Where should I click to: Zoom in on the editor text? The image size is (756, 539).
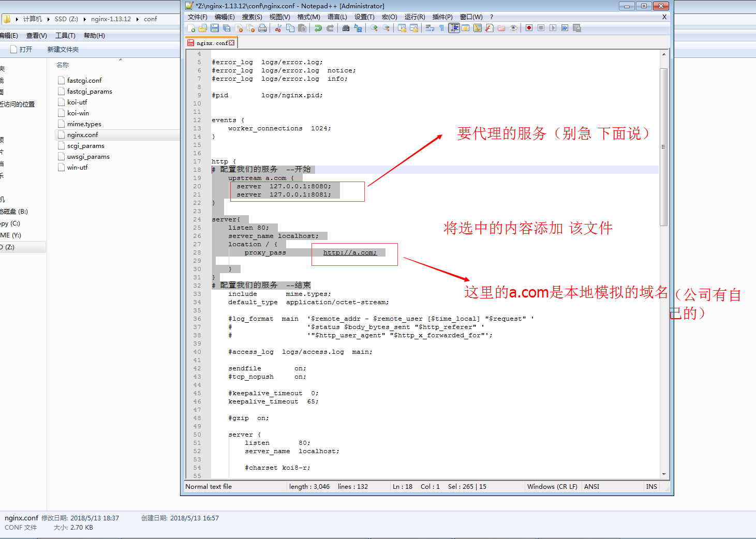pos(374,28)
